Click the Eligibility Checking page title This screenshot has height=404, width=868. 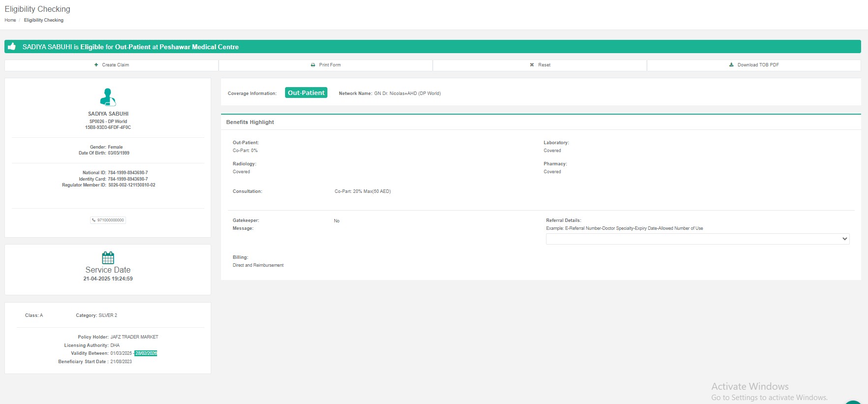tap(37, 9)
